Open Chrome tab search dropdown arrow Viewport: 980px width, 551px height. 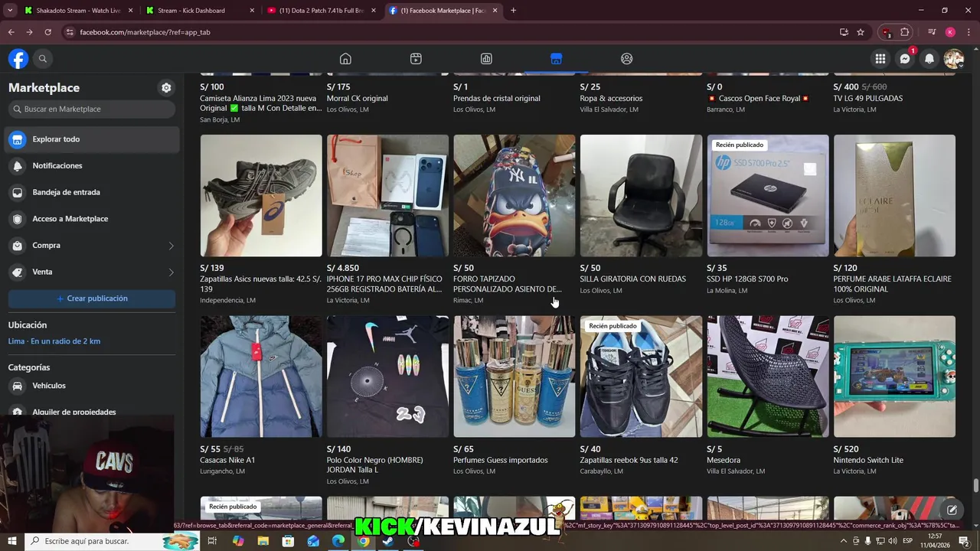[10, 11]
